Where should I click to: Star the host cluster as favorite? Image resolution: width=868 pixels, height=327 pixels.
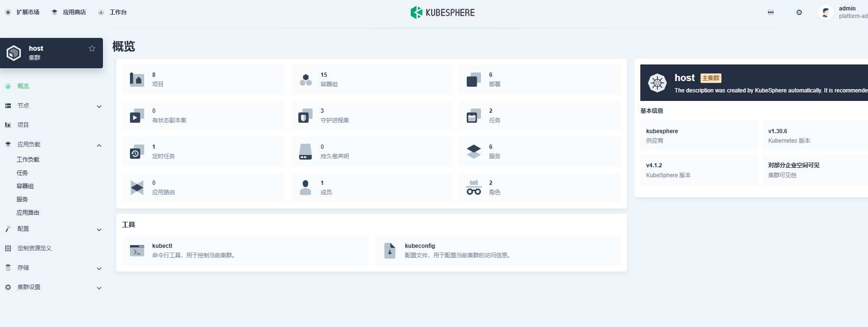tap(92, 48)
